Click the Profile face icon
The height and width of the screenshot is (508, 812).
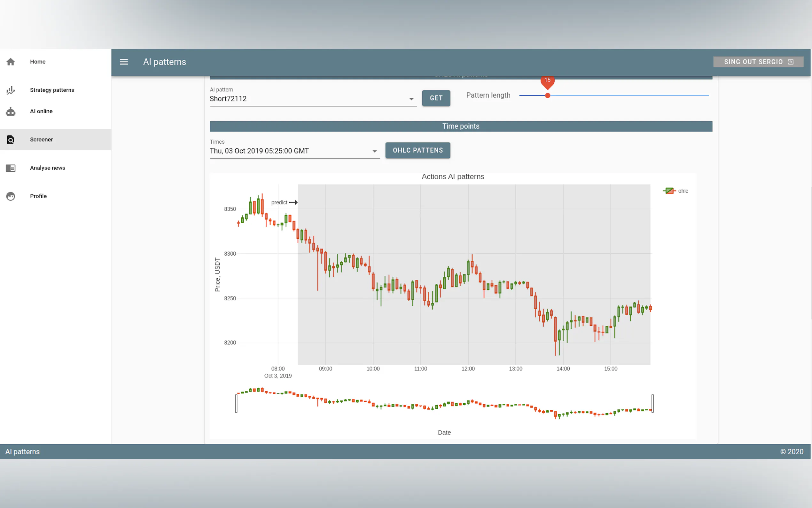(11, 196)
